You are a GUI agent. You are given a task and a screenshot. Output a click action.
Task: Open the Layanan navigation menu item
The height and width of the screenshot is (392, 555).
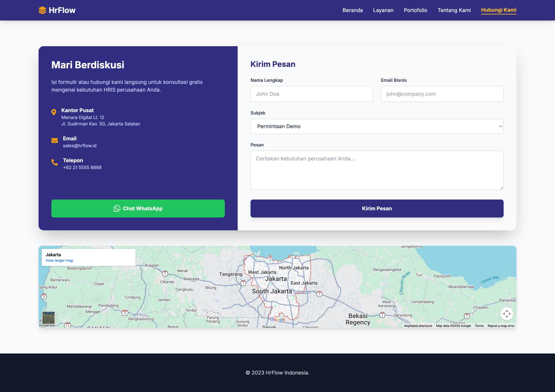click(x=383, y=10)
